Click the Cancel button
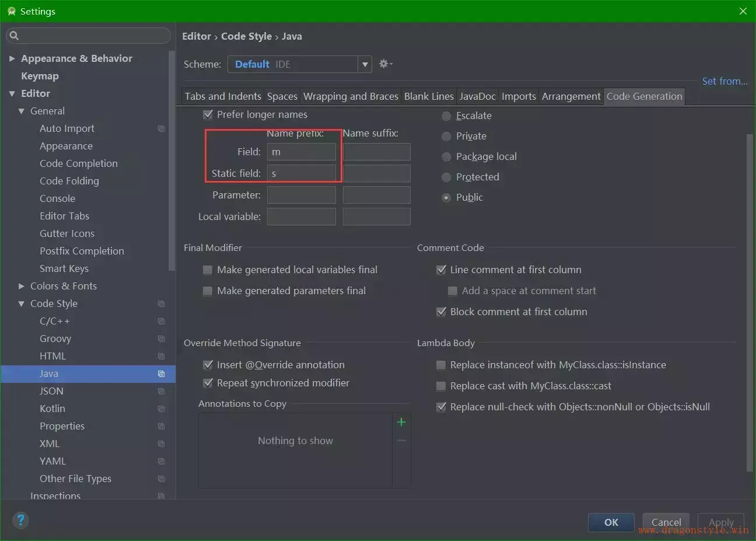 pos(666,522)
